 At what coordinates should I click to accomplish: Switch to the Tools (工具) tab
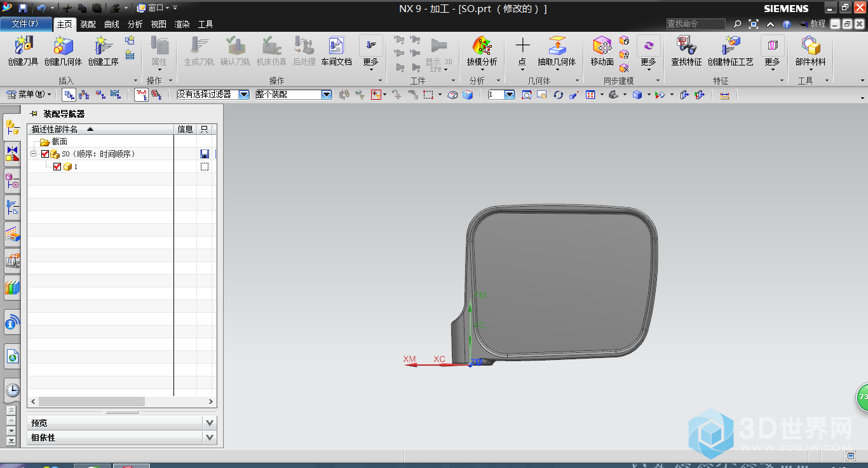click(205, 24)
